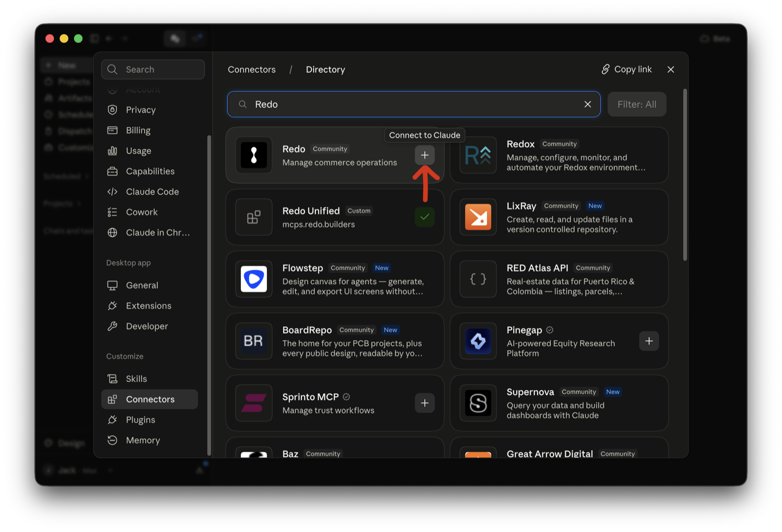
Task: Add the Pinegap connector
Action: tap(649, 341)
